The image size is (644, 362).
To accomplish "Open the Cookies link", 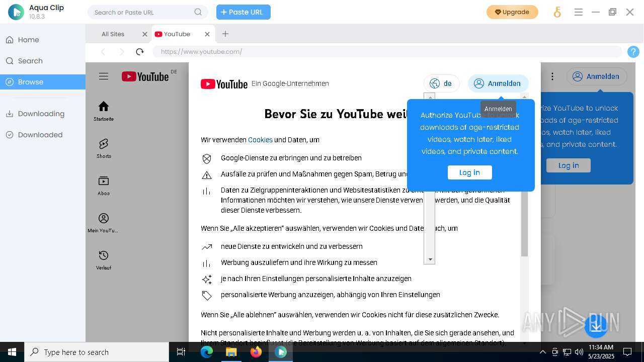I will 260,140.
